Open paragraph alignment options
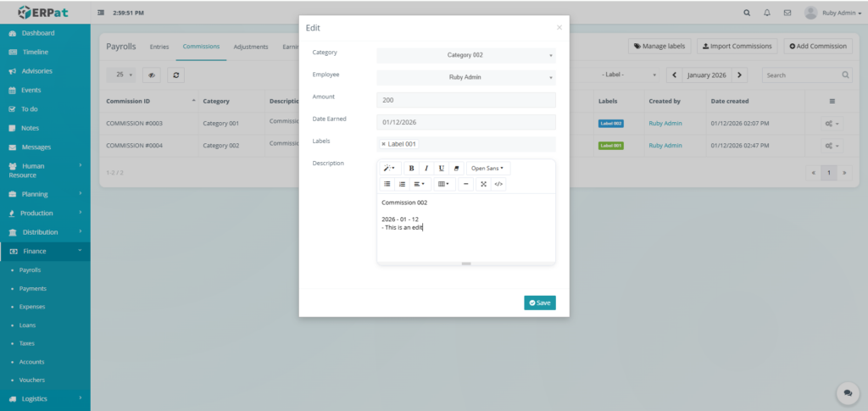 pyautogui.click(x=420, y=184)
